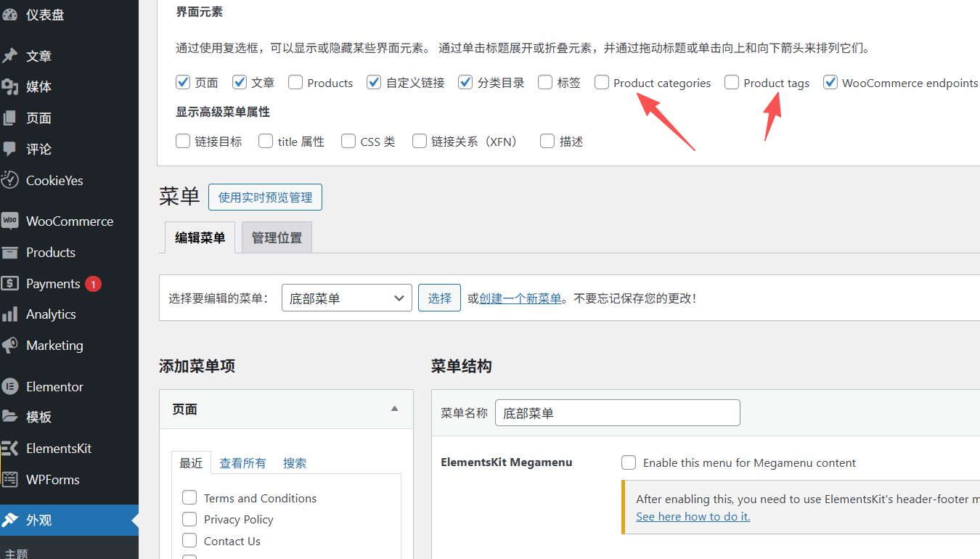The height and width of the screenshot is (559, 980).
Task: Click the 创建一个新菜单 link
Action: click(x=520, y=298)
